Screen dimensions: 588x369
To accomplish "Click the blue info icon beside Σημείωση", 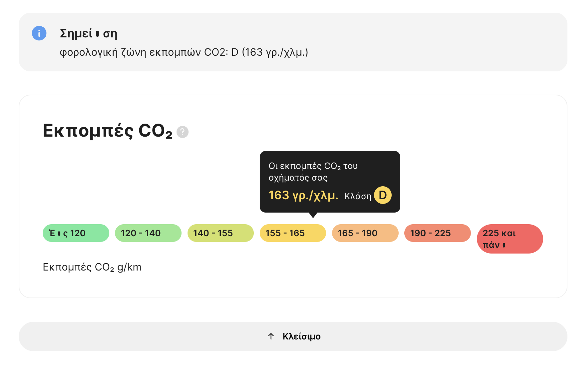I will (39, 33).
